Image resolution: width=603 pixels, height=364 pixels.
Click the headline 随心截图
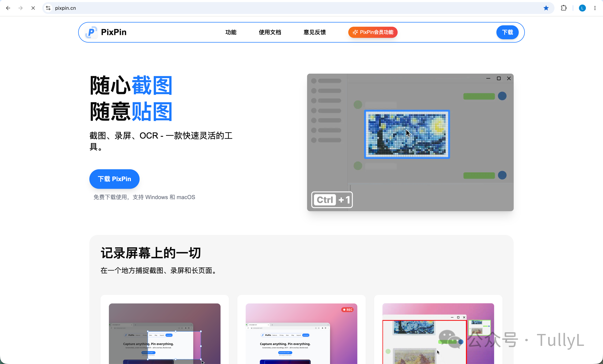131,86
